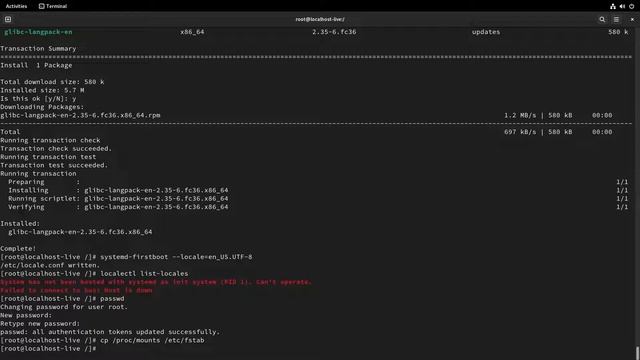Click the last empty shell prompt line
This screenshot has height=360, width=640.
[48, 349]
